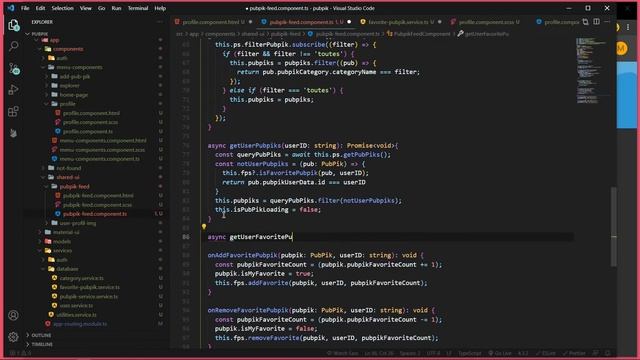Click pubpik-feed.component.ts in breadcrumb
This screenshot has width=640, height=360.
(347, 34)
